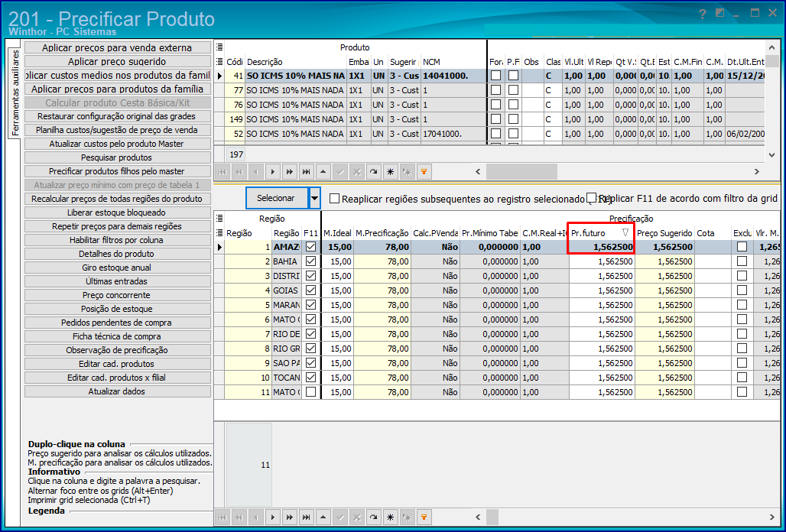Click Detalhes do produto button
The height and width of the screenshot is (532, 786).
click(x=117, y=254)
